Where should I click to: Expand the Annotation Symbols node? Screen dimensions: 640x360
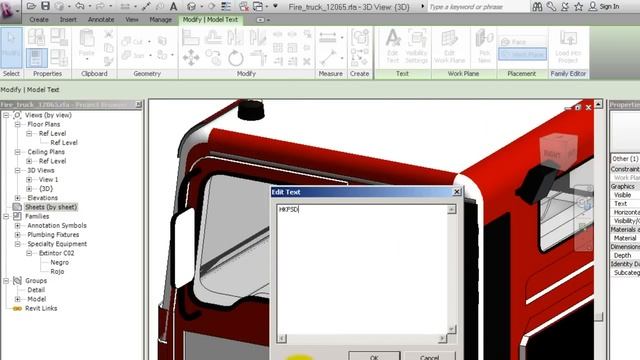coord(18,225)
